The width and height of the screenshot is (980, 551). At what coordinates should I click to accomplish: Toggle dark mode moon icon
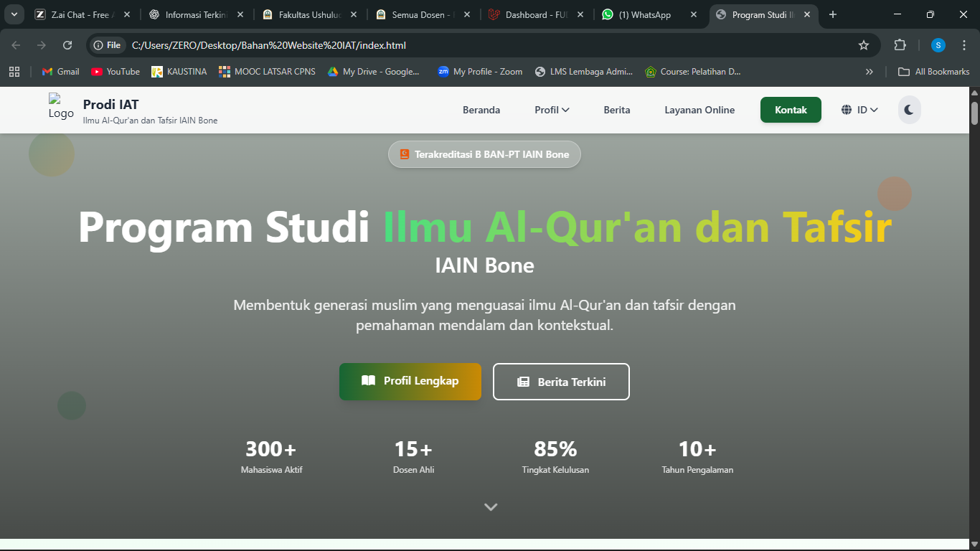pos(909,110)
